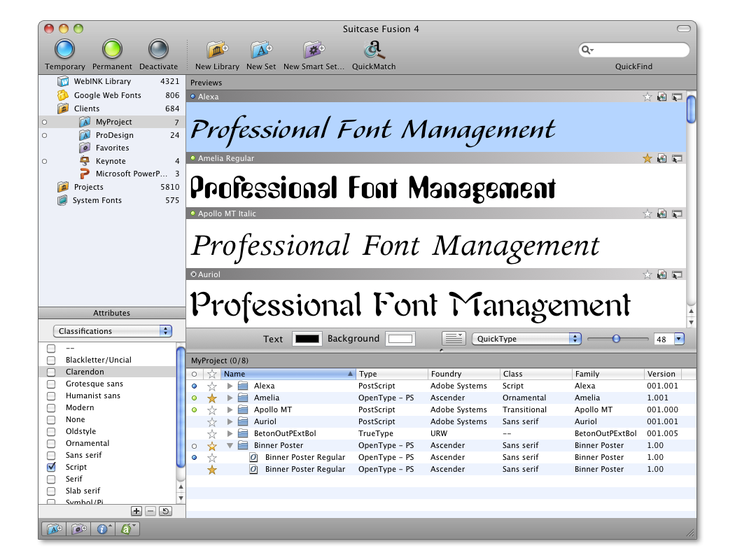The width and height of the screenshot is (735, 560).
Task: Click the QuickFind magnifier icon
Action: 587,49
